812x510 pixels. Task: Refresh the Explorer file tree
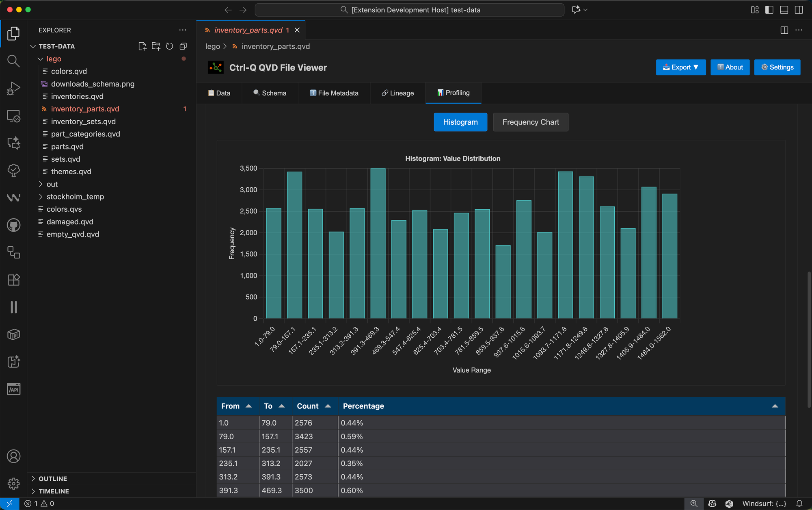point(170,46)
